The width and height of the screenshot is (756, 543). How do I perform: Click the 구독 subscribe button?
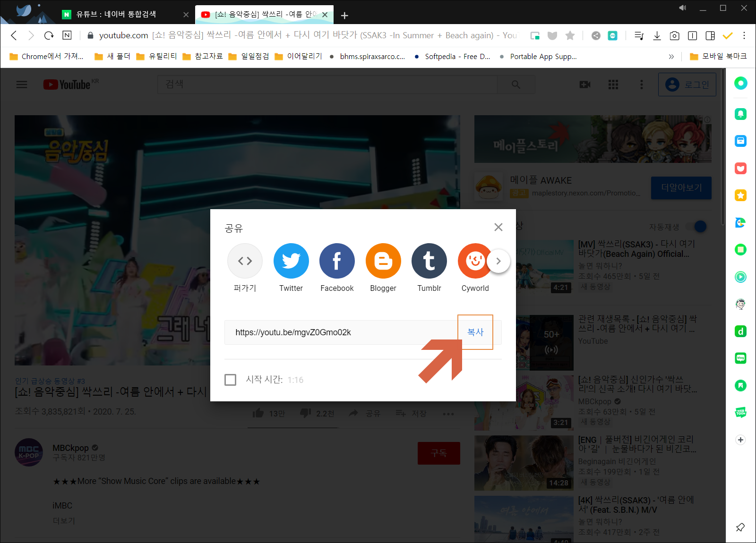(439, 453)
